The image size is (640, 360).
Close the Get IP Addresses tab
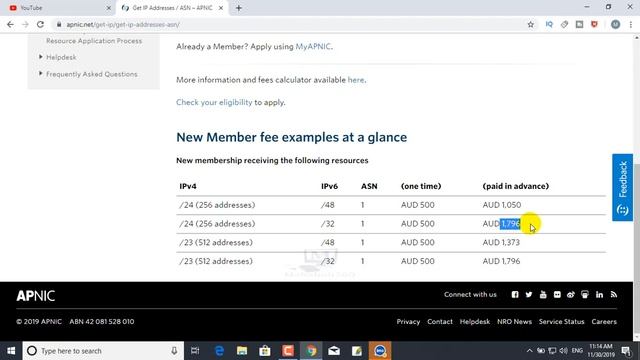pyautogui.click(x=221, y=8)
